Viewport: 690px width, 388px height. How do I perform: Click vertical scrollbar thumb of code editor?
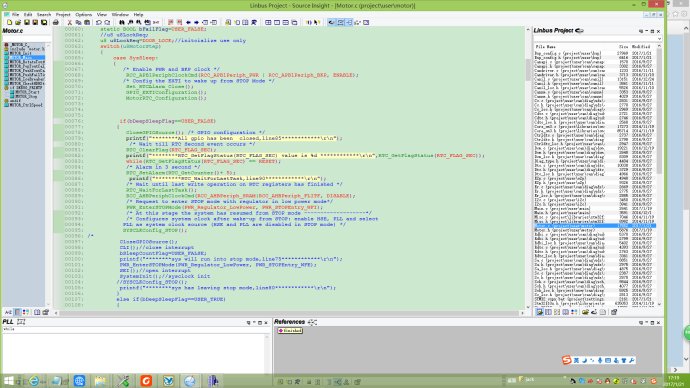pos(528,70)
